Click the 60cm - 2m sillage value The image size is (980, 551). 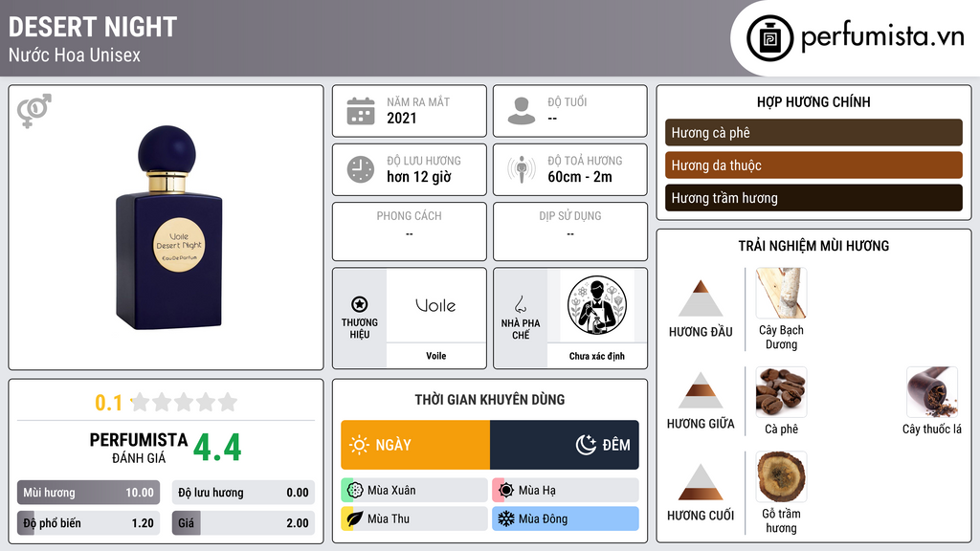pyautogui.click(x=580, y=177)
